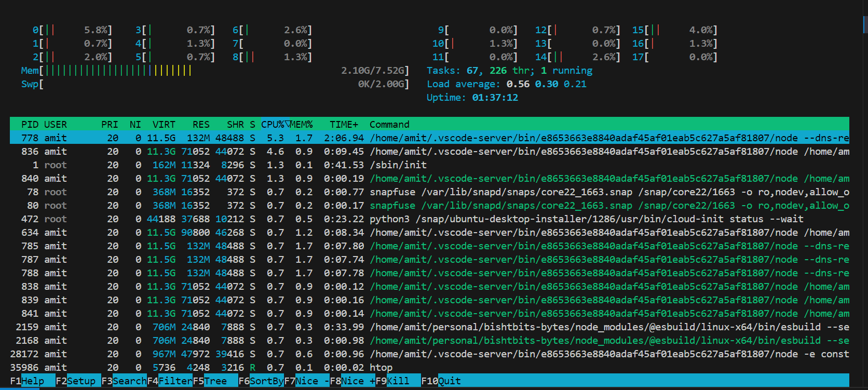Click the CPU% column header
This screenshot has height=390, width=868.
click(x=273, y=124)
